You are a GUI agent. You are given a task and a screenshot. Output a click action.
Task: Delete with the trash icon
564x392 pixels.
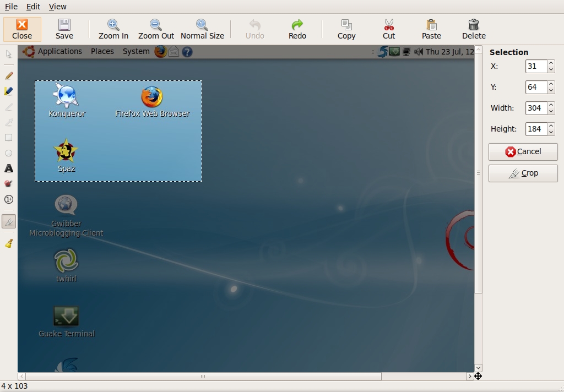[474, 29]
